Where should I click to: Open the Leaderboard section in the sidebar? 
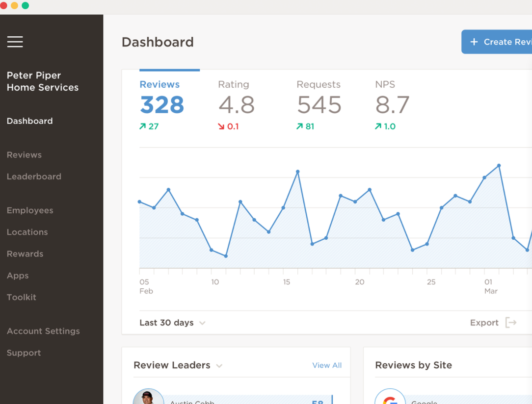coord(34,177)
